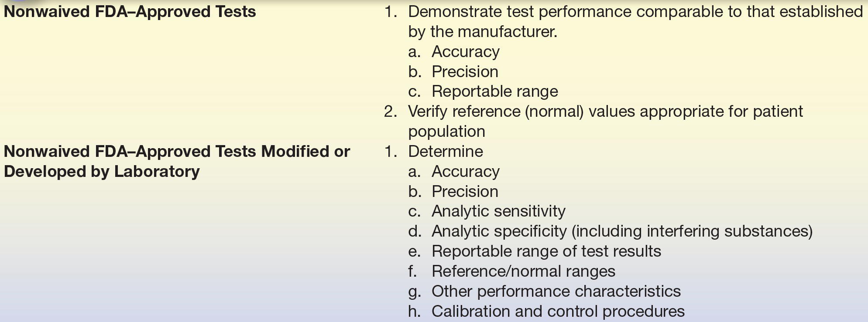Click "Precision" under the Demonstrate item
The image size is (868, 322).
click(x=465, y=72)
